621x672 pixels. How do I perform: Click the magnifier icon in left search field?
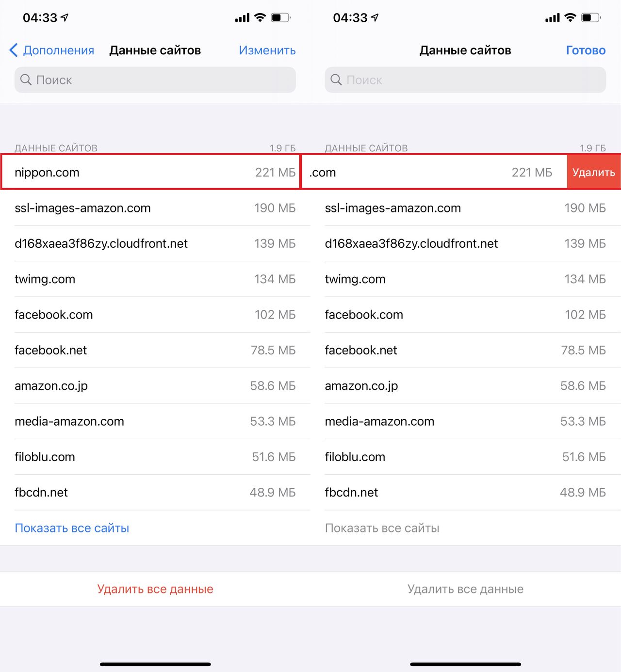26,80
